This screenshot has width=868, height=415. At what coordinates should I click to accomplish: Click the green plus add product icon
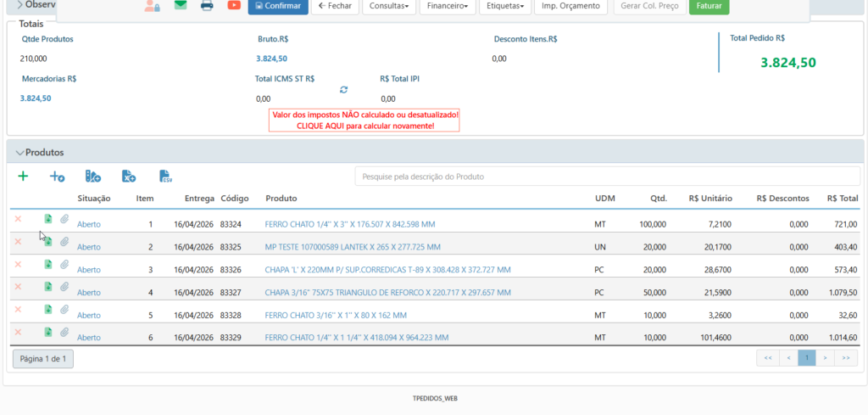(23, 177)
